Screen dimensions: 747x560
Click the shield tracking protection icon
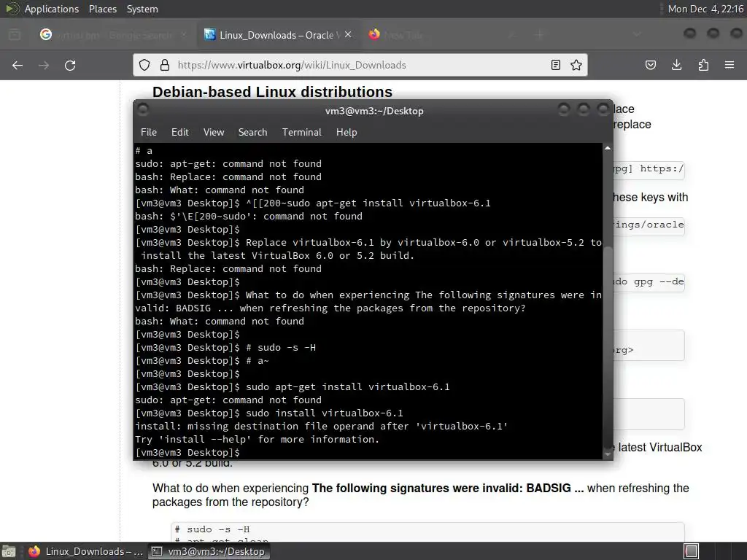(x=144, y=65)
